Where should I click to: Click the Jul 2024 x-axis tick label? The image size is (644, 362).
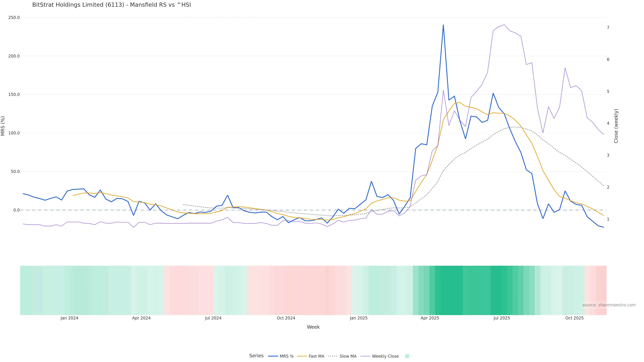[213, 318]
